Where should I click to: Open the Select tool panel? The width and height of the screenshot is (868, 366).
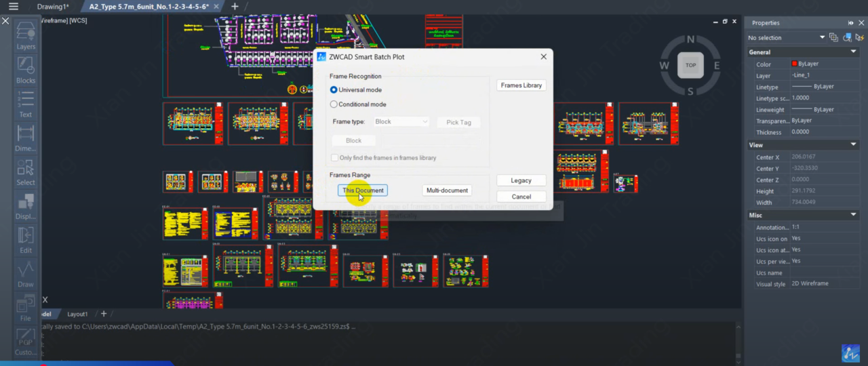26,171
